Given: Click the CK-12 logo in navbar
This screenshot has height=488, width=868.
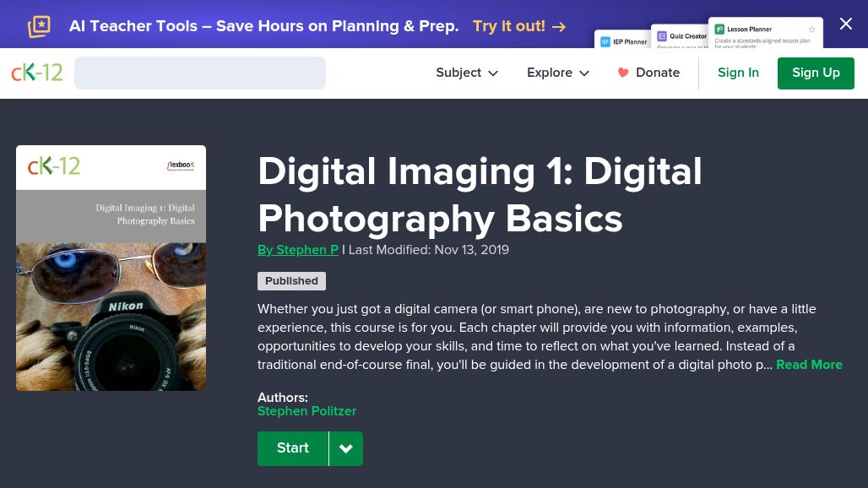Looking at the screenshot, I should tap(37, 73).
